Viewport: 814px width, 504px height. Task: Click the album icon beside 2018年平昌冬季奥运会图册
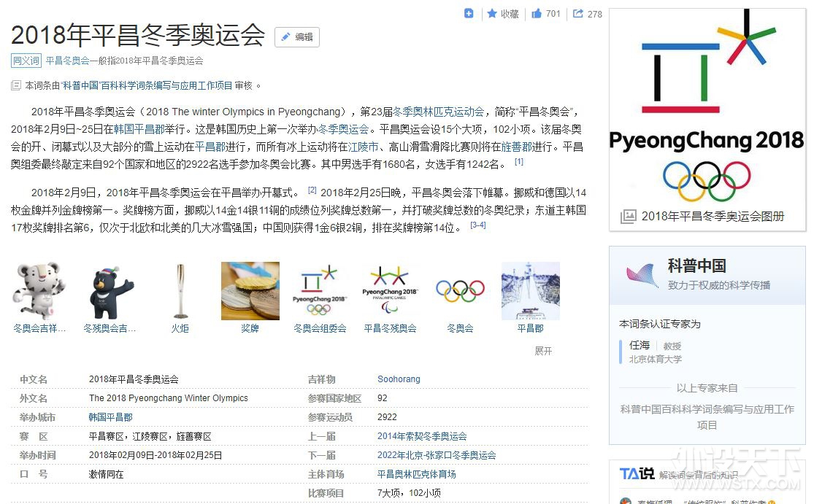tap(628, 216)
